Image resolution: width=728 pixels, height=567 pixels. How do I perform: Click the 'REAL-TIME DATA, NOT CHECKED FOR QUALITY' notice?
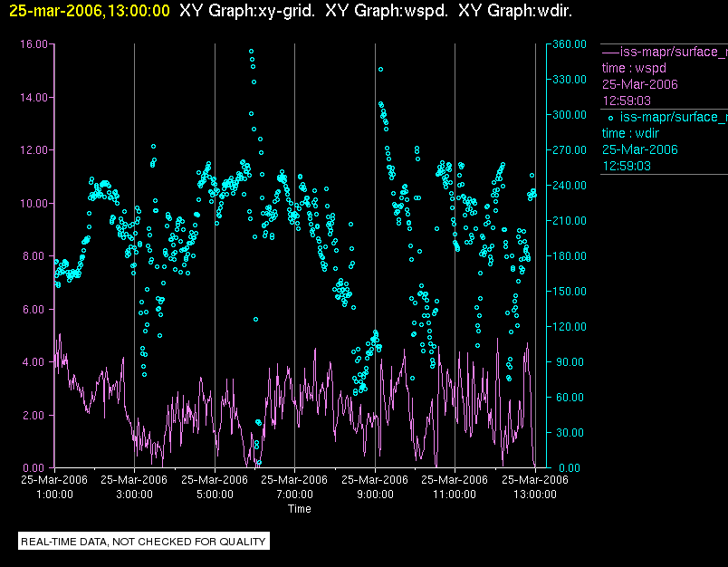pos(144,542)
